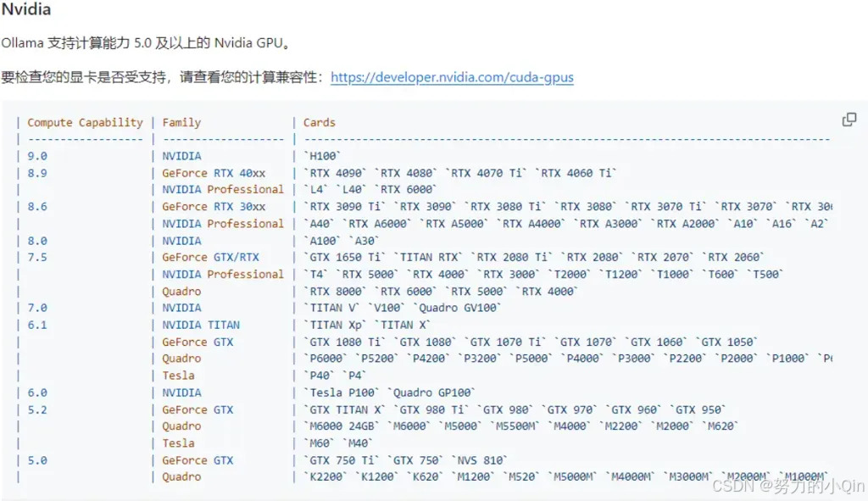Screen dimensions: 868x501
Task: Click the 'H100' card entry
Action: [322, 156]
